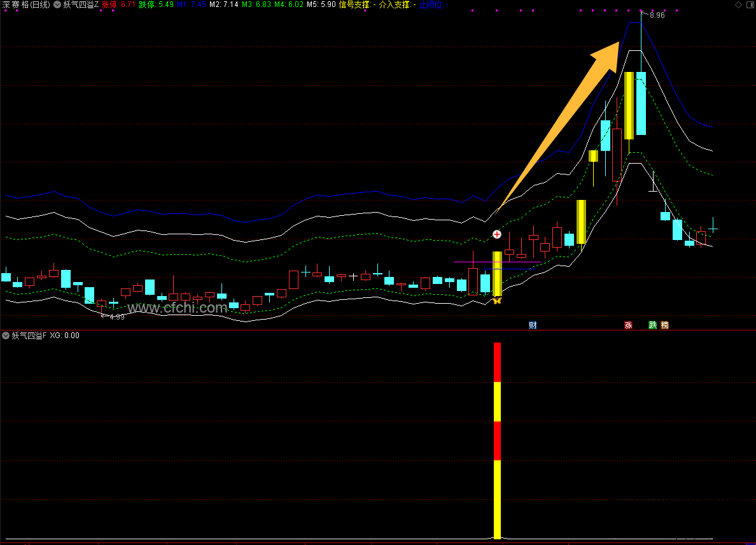Open the 妖气四溢Z indicator dropdown arrow

click(57, 5)
